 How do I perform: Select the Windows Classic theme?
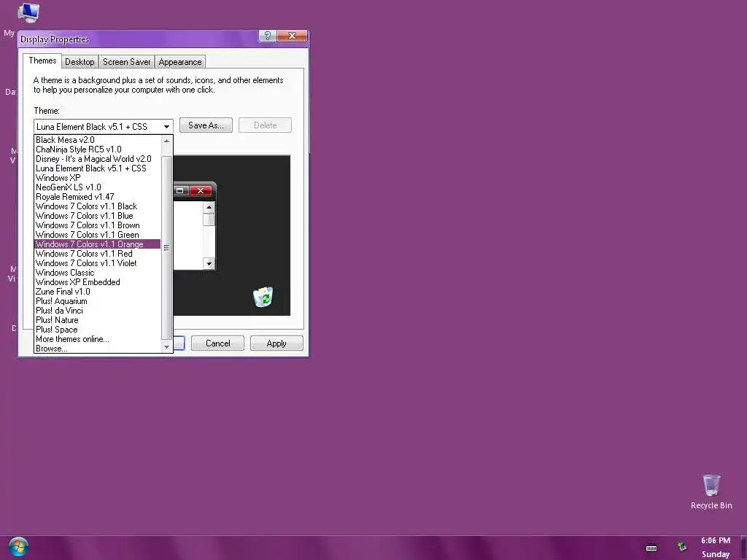pyautogui.click(x=98, y=273)
